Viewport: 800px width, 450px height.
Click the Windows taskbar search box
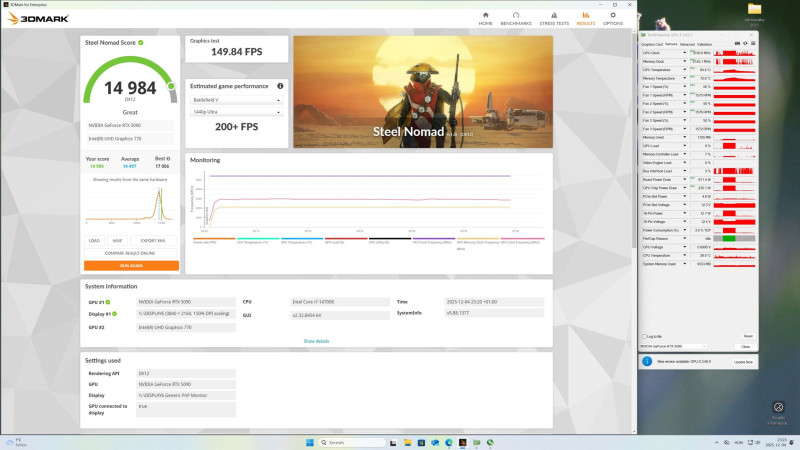tap(352, 442)
